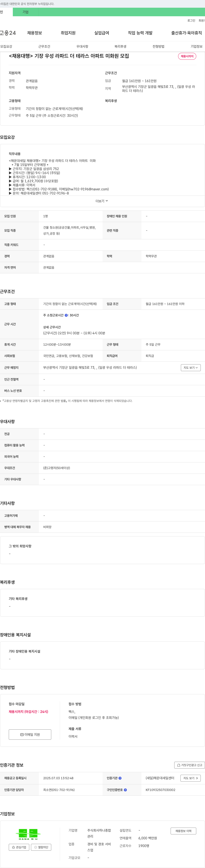205x868 pixels.
Task: Click the info icon next to 구인인증번호
Action: 126,790
